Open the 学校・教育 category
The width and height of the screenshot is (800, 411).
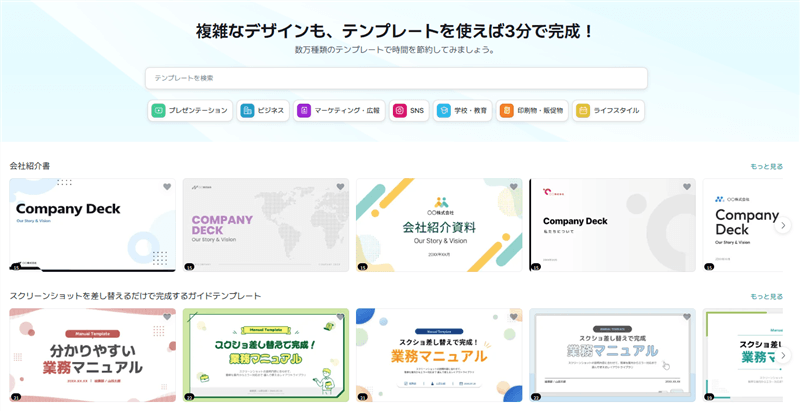pos(462,110)
